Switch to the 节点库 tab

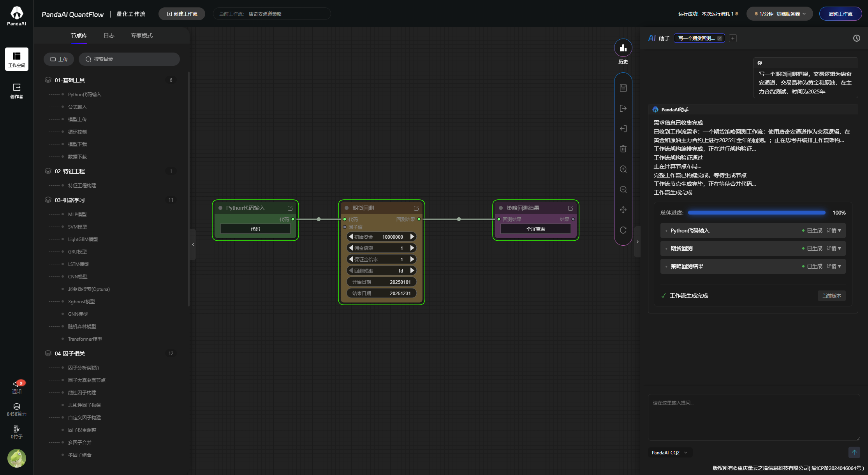coord(79,35)
